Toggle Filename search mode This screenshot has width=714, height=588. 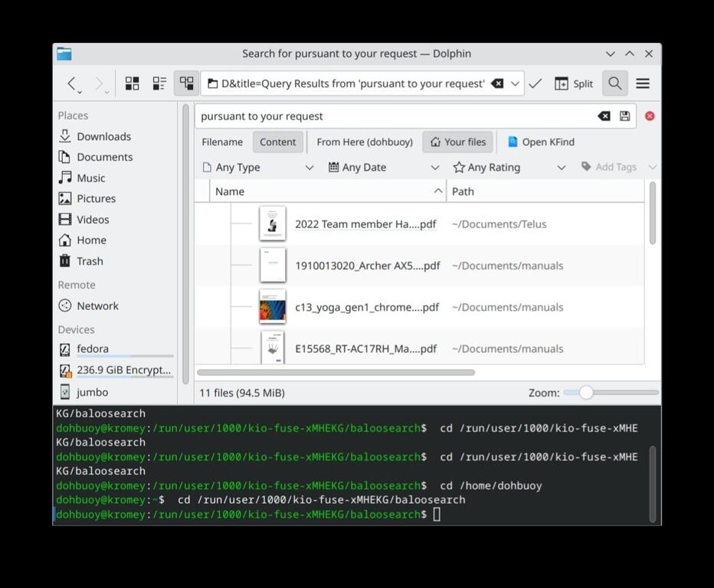[x=222, y=142]
